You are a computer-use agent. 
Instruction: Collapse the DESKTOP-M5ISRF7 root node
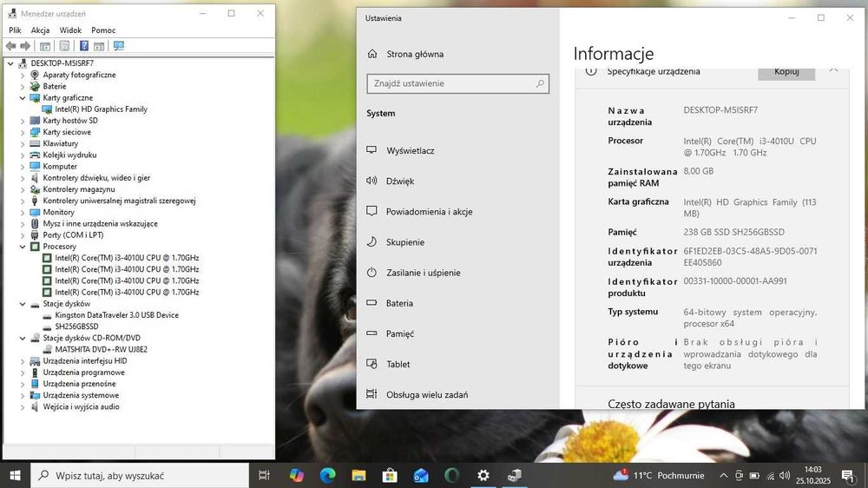pyautogui.click(x=10, y=63)
